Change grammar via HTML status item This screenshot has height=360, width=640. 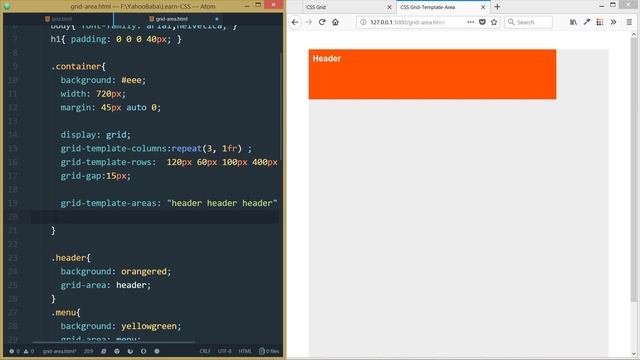pos(245,351)
